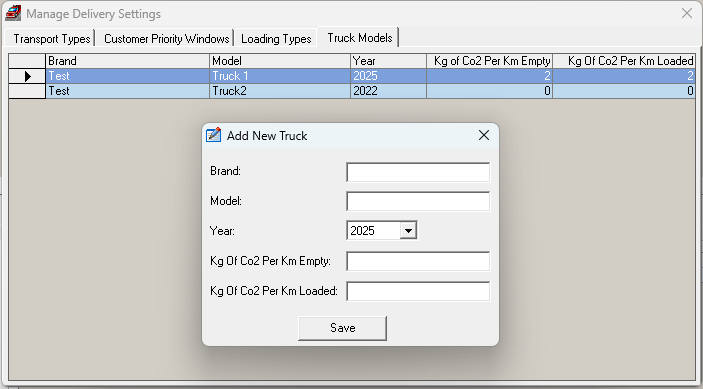Sort by the Brand column header

coord(127,61)
